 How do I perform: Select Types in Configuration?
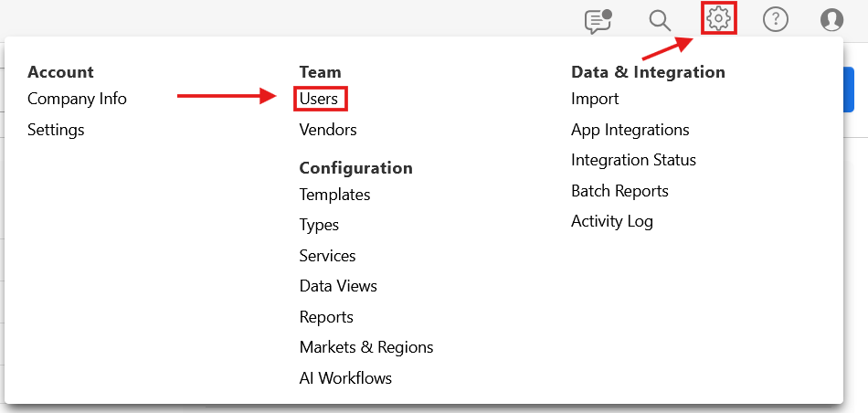click(x=319, y=225)
